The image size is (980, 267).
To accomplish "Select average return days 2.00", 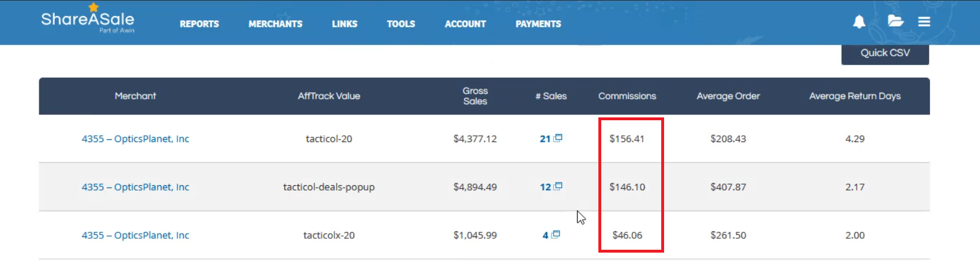I will [x=855, y=235].
